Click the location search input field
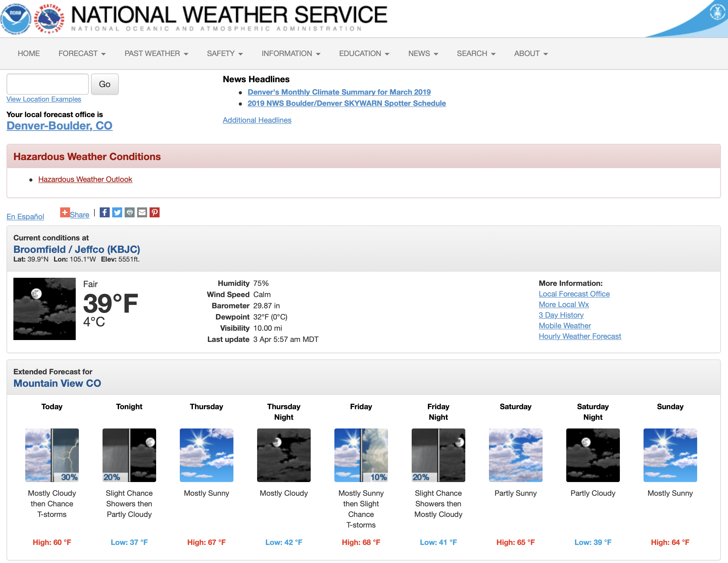 click(x=48, y=84)
